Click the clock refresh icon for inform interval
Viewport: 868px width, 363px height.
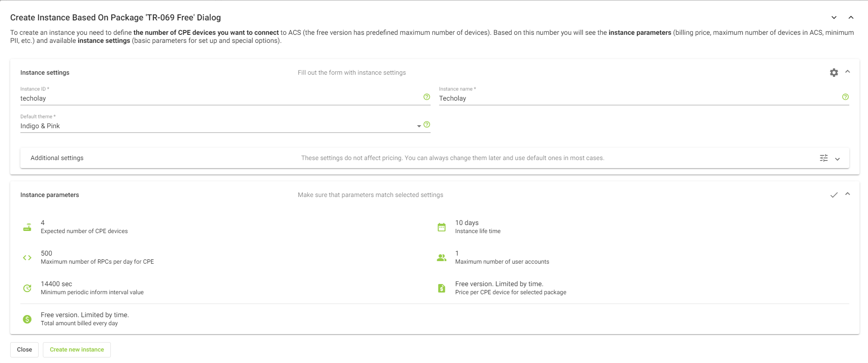[x=27, y=288]
